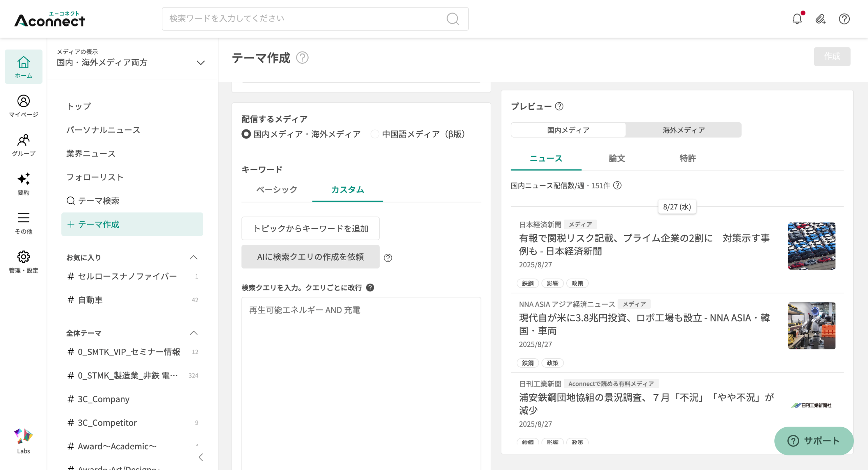The width and height of the screenshot is (868, 470).
Task: Click help icon next to テーマ作成 title
Action: point(302,58)
